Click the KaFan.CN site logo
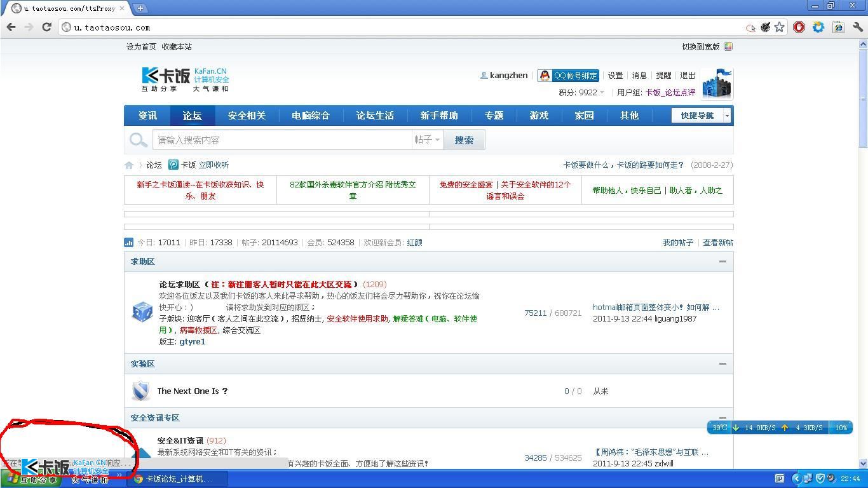 click(x=185, y=79)
